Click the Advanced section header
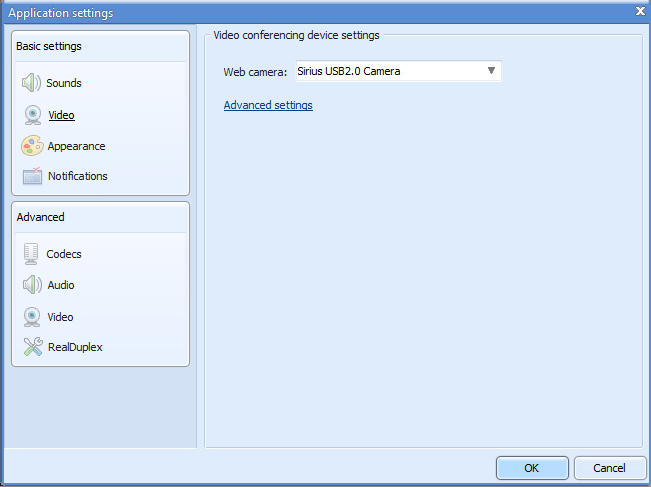 [40, 217]
